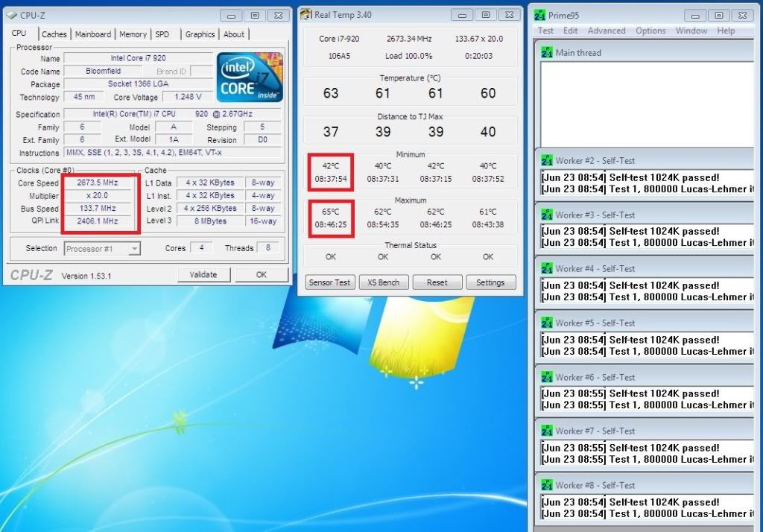Open the Options menu in Prime95

pos(650,31)
